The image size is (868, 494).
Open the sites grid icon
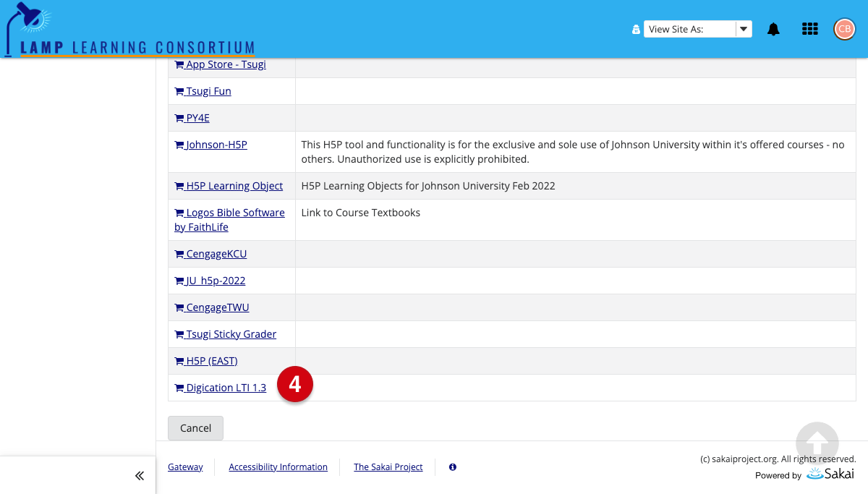pos(810,29)
